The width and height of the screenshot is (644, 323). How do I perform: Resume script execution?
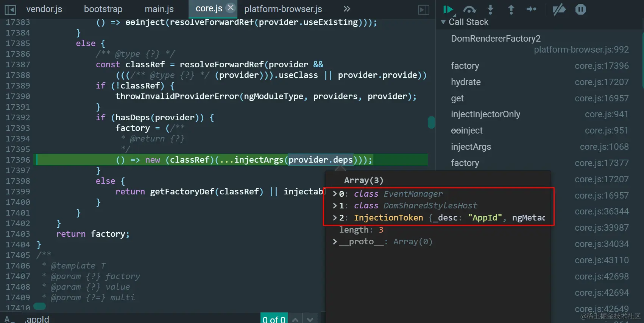pyautogui.click(x=448, y=9)
